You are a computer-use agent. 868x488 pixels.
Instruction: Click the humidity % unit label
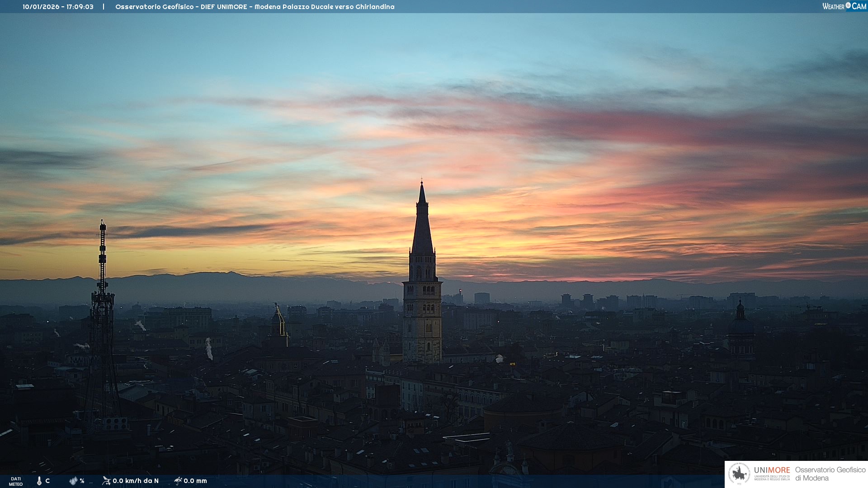click(x=82, y=481)
